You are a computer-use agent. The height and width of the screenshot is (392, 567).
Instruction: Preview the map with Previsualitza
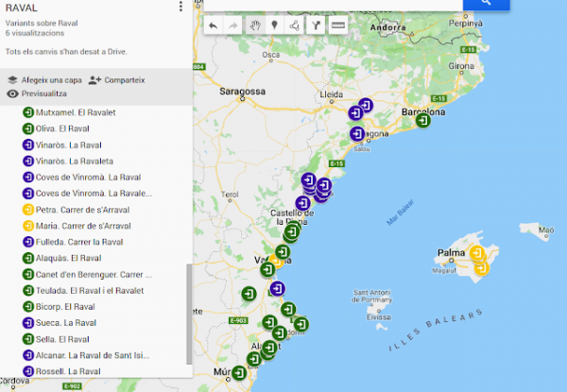(x=37, y=94)
